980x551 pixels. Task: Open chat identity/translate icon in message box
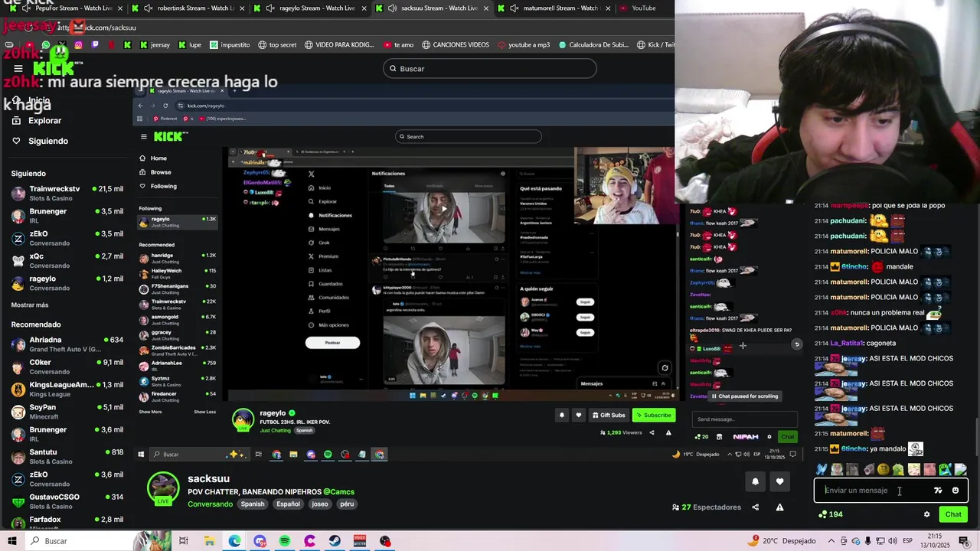[938, 491]
